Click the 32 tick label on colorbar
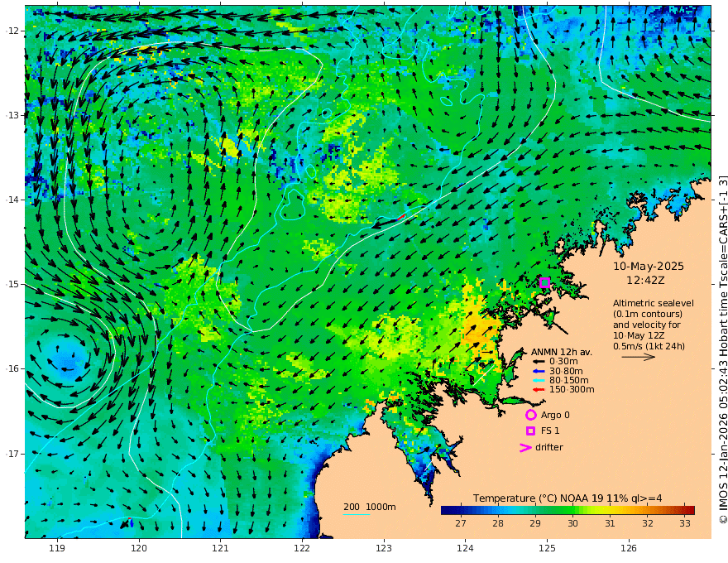This screenshot has width=728, height=563. point(648,523)
